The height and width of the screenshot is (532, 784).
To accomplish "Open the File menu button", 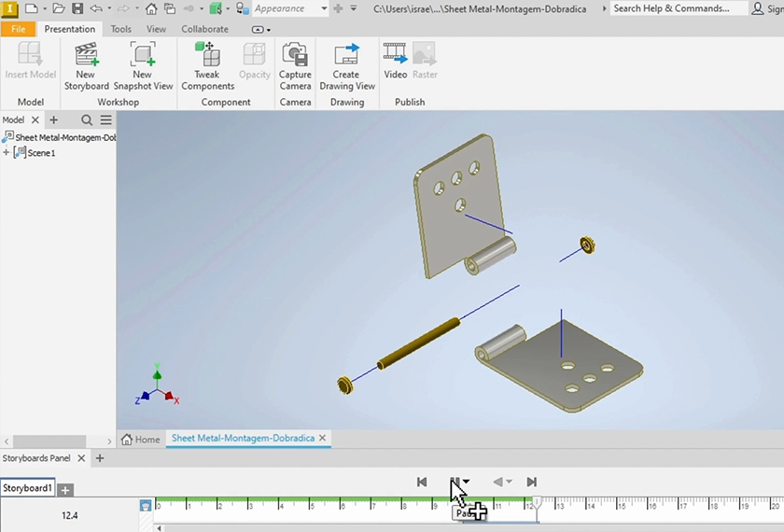I will [x=18, y=29].
